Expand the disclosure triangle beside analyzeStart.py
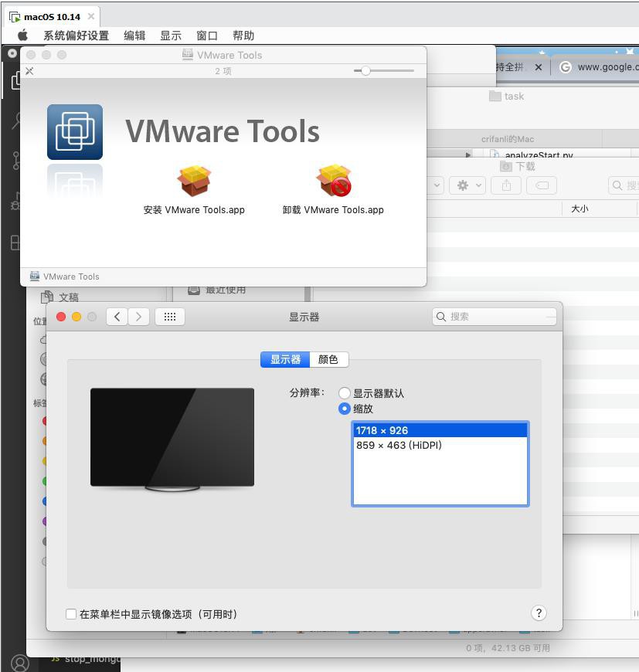This screenshot has height=672, width=639. [x=468, y=154]
